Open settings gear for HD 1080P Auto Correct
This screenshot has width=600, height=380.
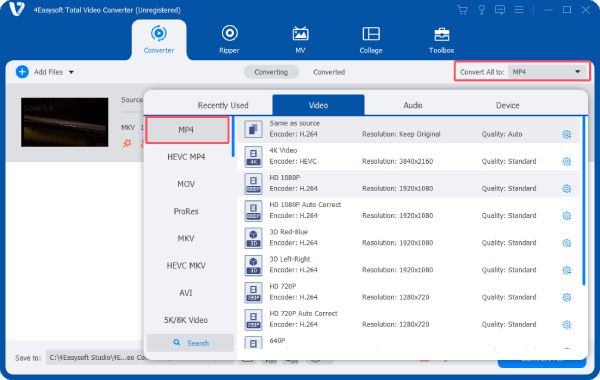(x=567, y=216)
